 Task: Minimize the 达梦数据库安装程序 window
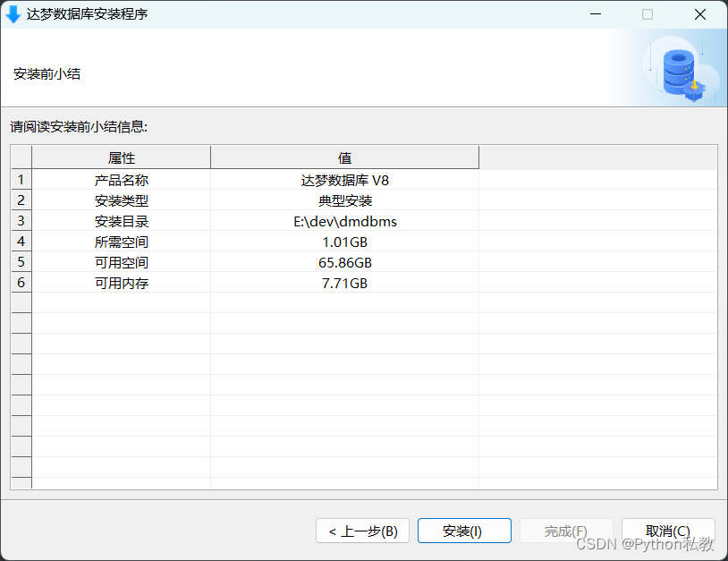point(596,14)
